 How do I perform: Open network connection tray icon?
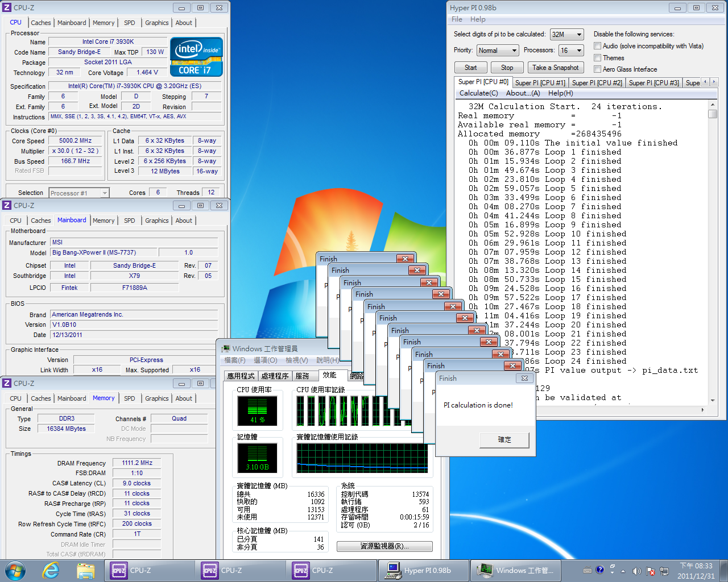(x=664, y=571)
